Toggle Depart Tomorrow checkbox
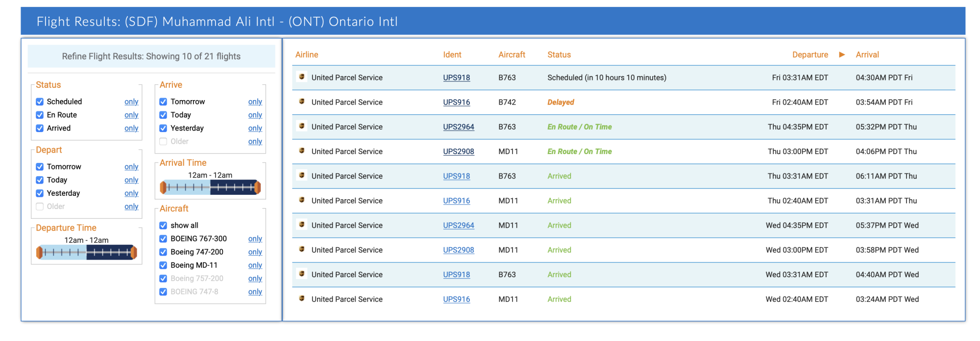980x341 pixels. [x=40, y=167]
